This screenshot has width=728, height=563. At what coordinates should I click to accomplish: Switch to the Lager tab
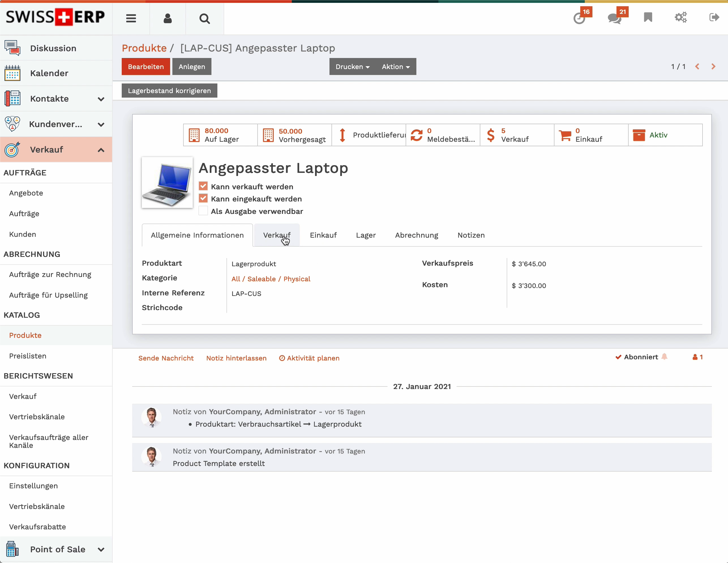coord(366,235)
